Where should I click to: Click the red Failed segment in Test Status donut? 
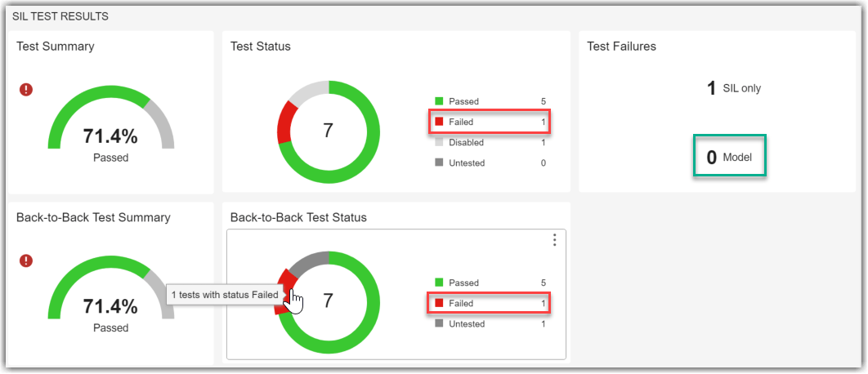[286, 124]
